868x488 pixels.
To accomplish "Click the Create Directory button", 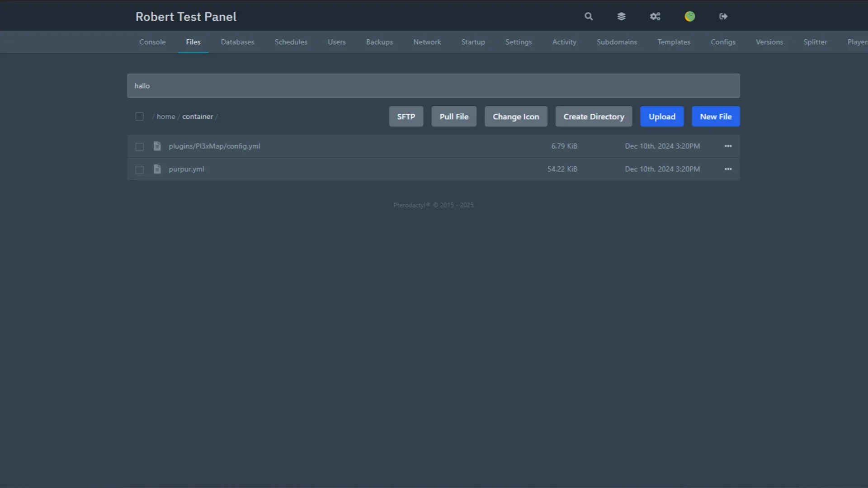I will point(594,117).
